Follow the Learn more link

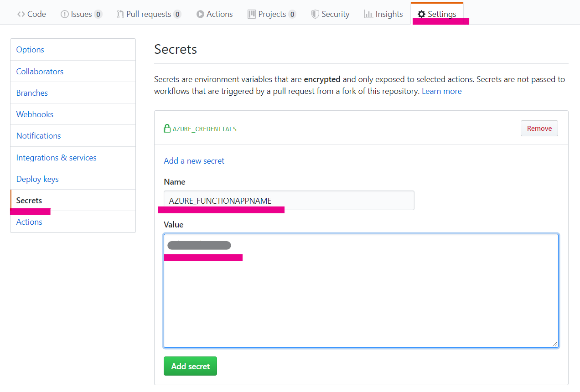441,91
